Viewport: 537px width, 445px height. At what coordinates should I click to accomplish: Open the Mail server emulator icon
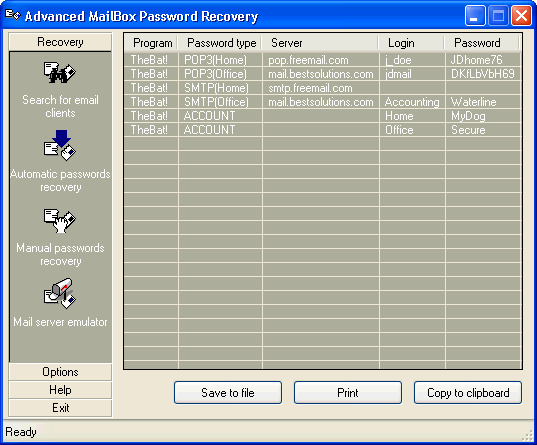coord(60,294)
